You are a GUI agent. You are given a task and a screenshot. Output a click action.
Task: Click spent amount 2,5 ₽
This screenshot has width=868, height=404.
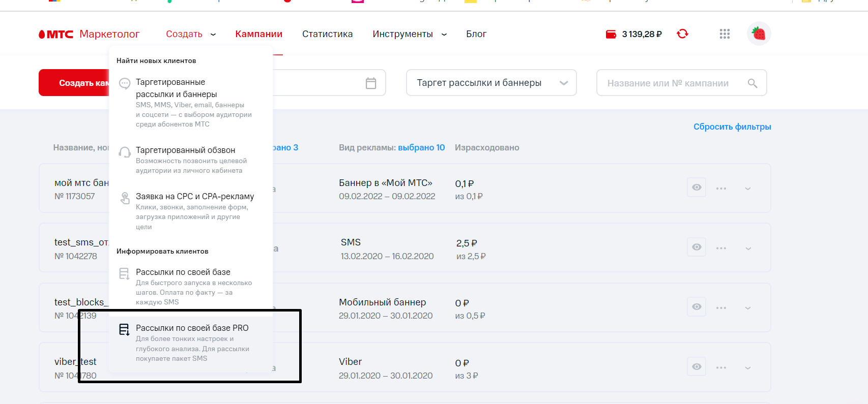point(467,243)
